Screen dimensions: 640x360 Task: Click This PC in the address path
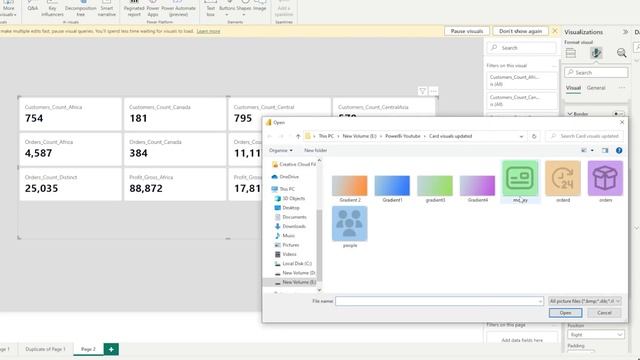click(x=326, y=136)
